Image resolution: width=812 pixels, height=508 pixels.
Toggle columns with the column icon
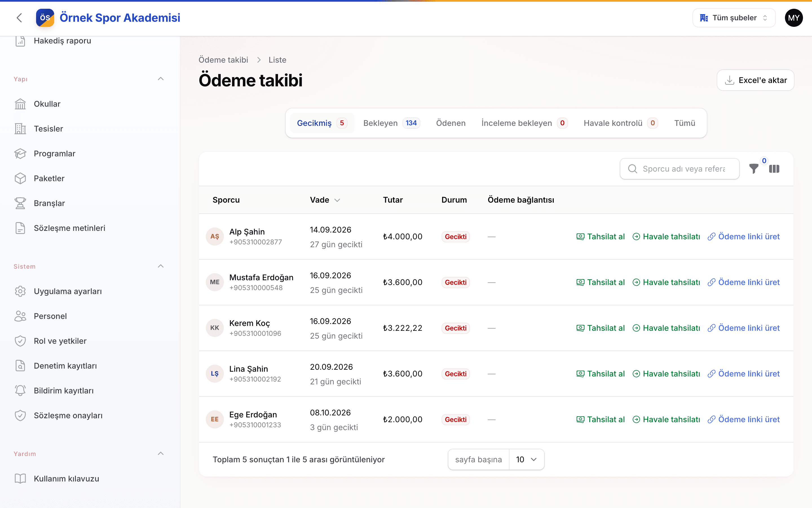pos(774,169)
